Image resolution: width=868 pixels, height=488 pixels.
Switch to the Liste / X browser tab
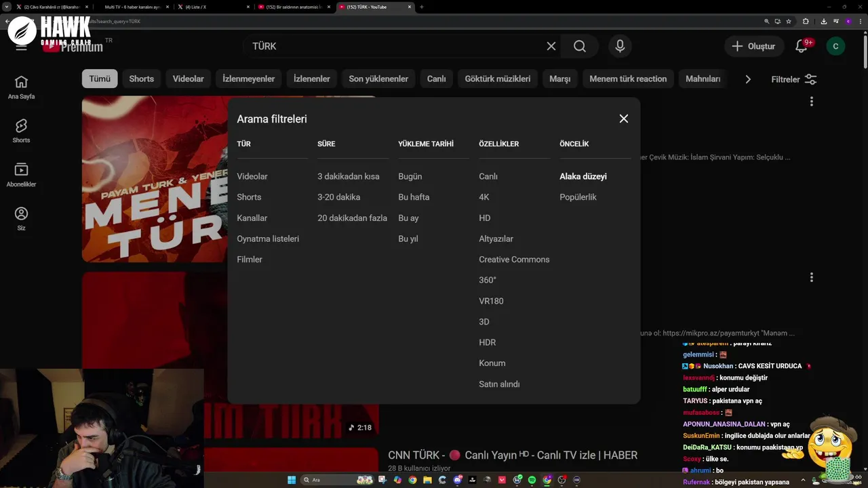[x=212, y=7]
